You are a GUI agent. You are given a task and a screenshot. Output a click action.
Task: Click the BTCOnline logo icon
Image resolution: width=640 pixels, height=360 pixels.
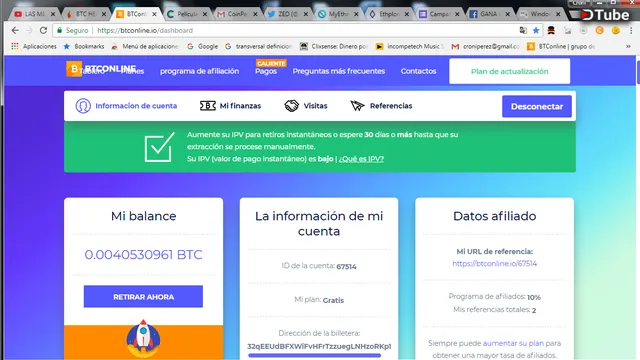coord(74,69)
